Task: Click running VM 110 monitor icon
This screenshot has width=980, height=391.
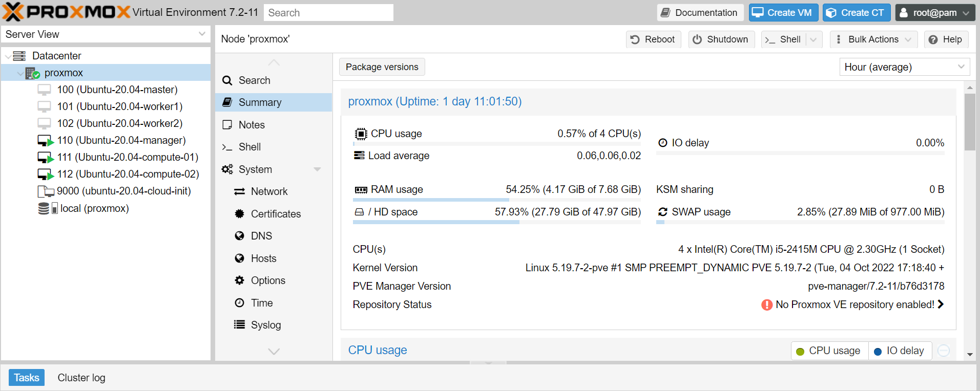Action: (x=46, y=141)
